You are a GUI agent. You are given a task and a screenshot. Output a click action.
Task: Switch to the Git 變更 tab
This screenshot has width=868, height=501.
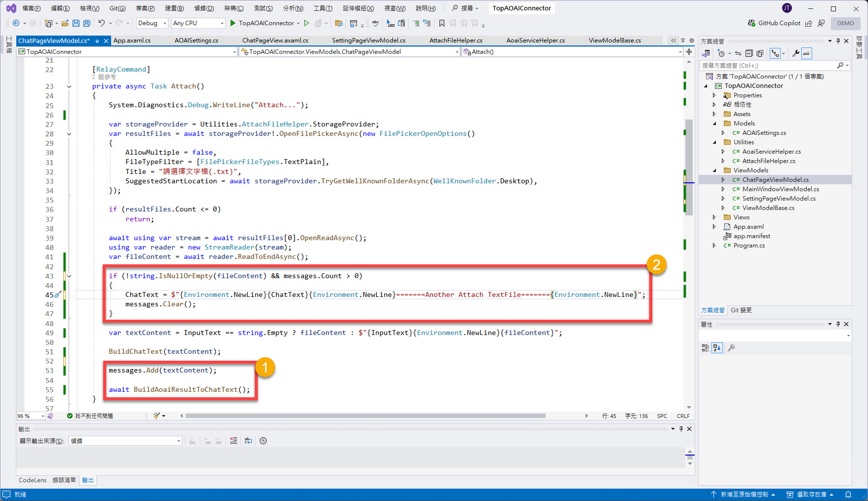(741, 310)
